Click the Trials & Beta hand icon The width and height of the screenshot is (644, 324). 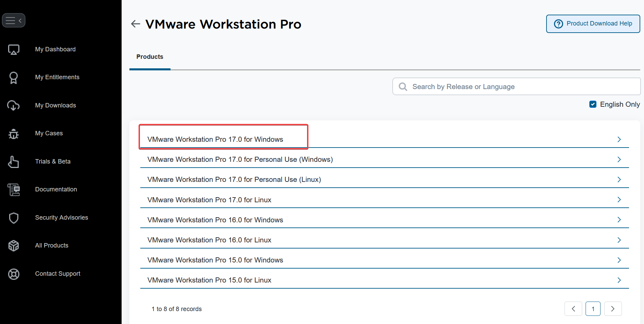tap(14, 162)
